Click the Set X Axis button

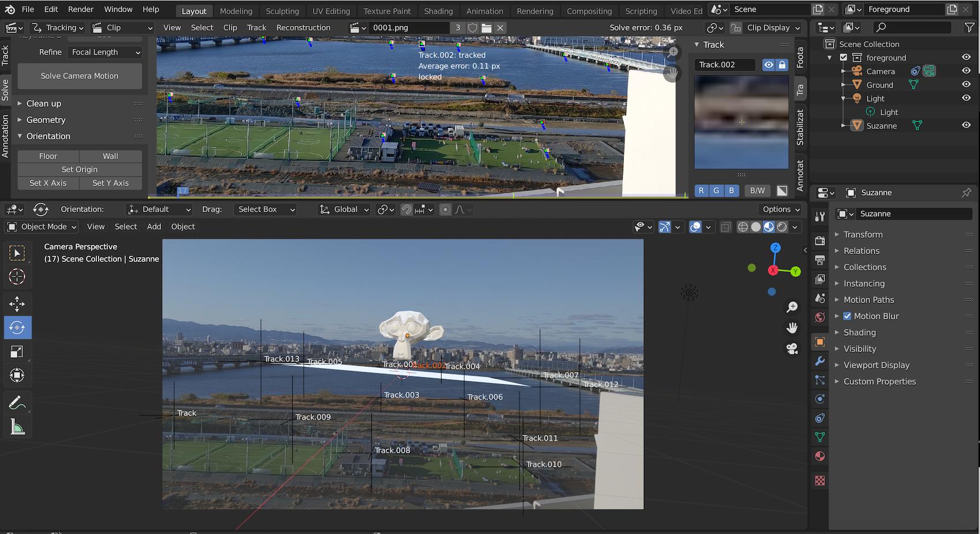coord(48,183)
